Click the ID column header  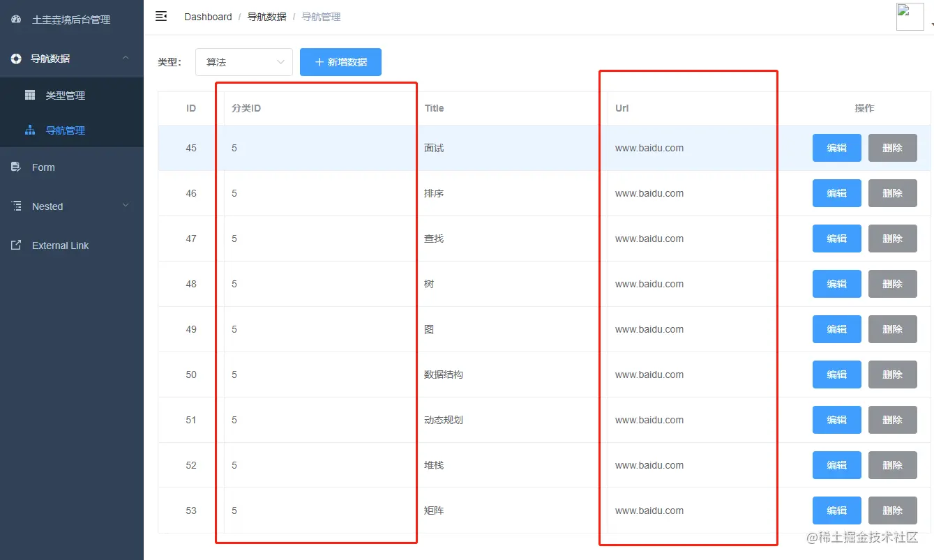click(191, 108)
